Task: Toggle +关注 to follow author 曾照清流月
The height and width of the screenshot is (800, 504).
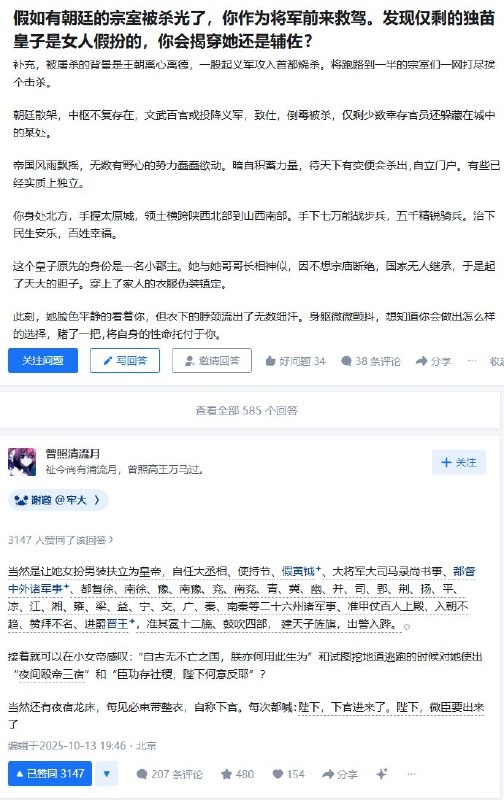Action: click(459, 462)
